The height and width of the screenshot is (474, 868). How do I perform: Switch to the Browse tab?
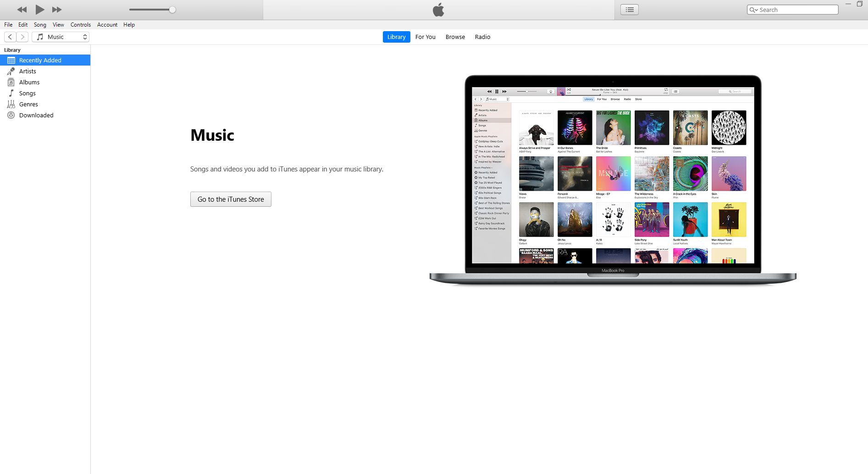coord(455,37)
